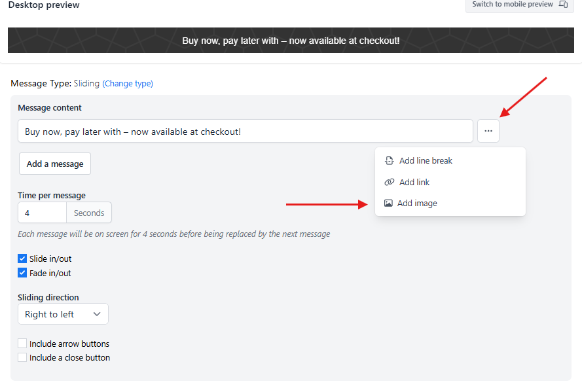Uncheck the Fade in/out checkbox

point(22,273)
